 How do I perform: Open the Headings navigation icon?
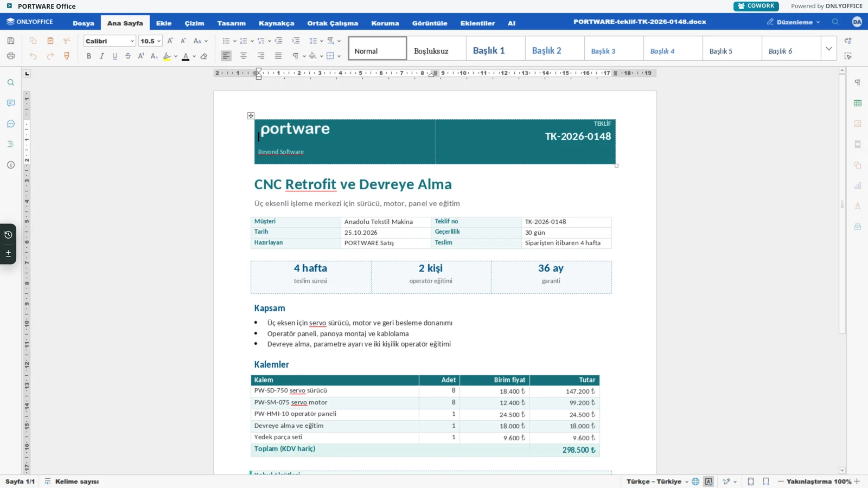[11, 144]
